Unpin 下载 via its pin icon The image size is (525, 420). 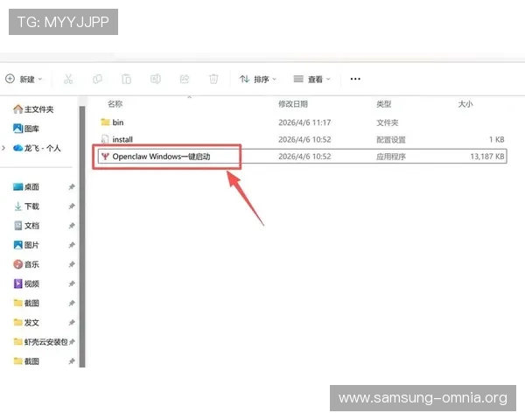click(x=72, y=206)
